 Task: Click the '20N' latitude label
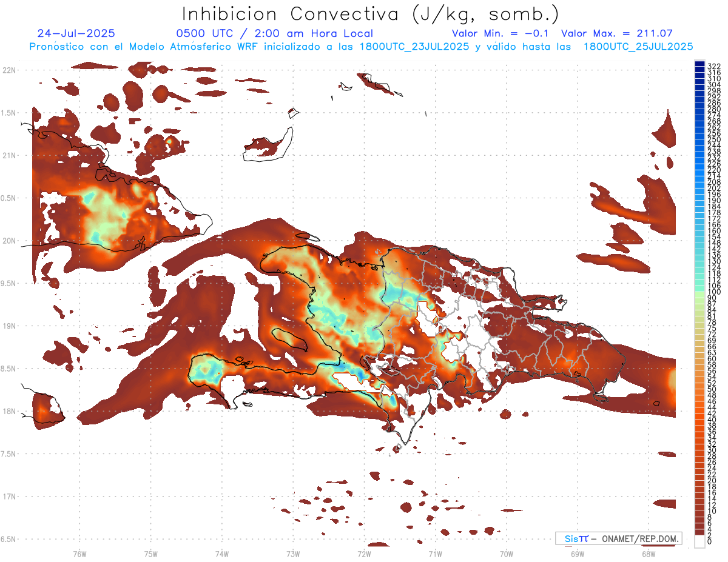click(9, 241)
